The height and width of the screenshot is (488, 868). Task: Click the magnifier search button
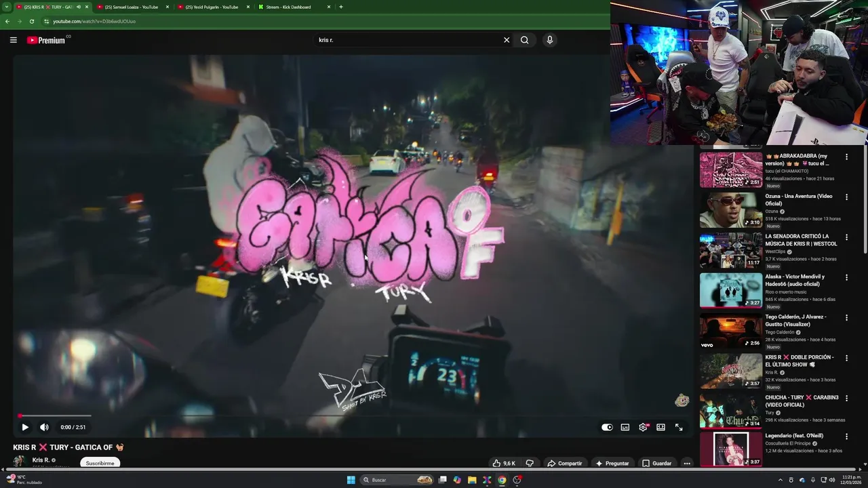point(524,40)
